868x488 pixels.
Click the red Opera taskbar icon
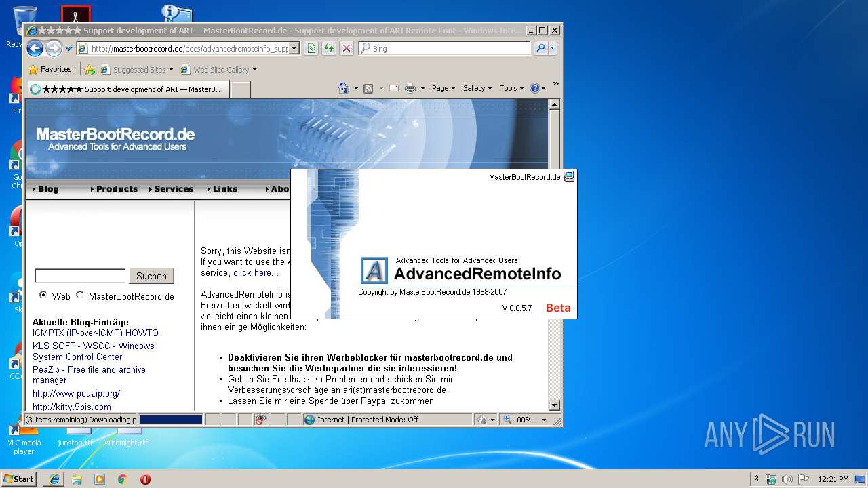click(145, 479)
